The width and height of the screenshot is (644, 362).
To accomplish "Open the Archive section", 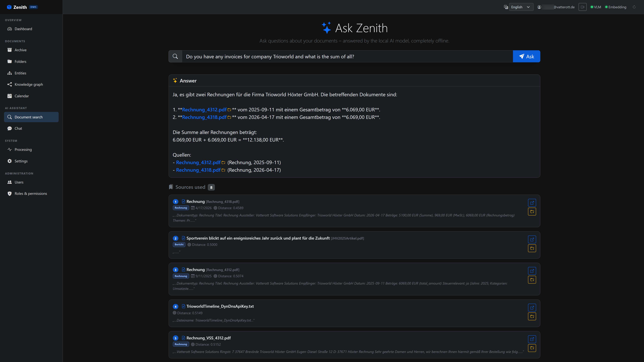I will (x=31, y=50).
